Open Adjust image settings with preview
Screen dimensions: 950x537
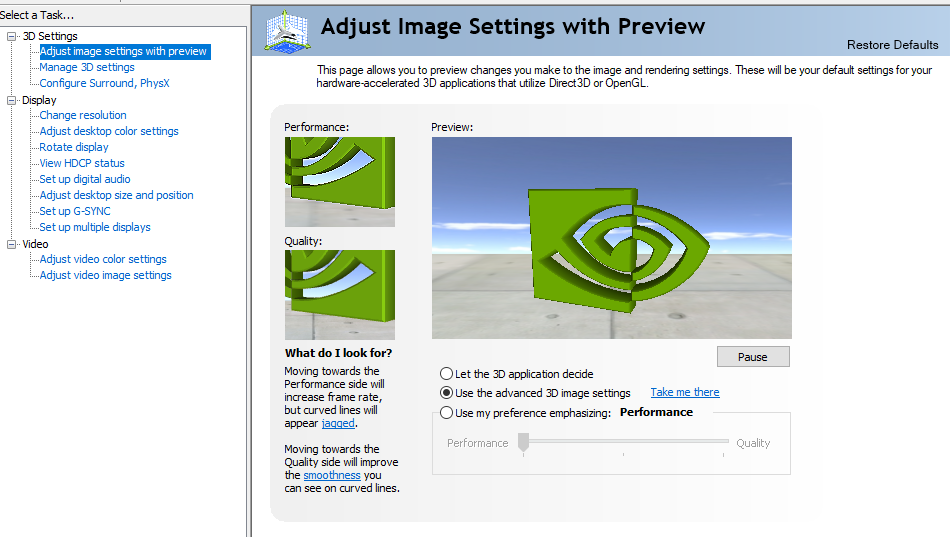pos(124,52)
